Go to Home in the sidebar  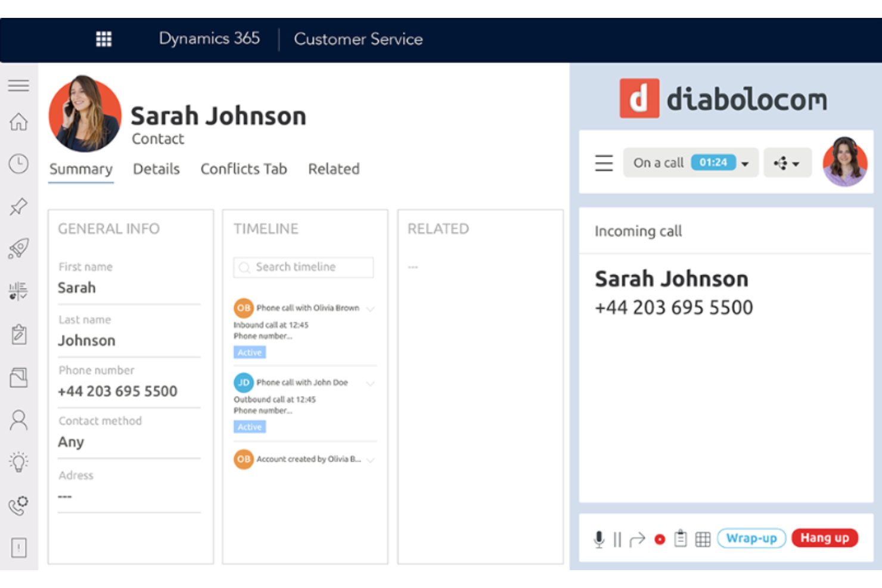pos(18,122)
